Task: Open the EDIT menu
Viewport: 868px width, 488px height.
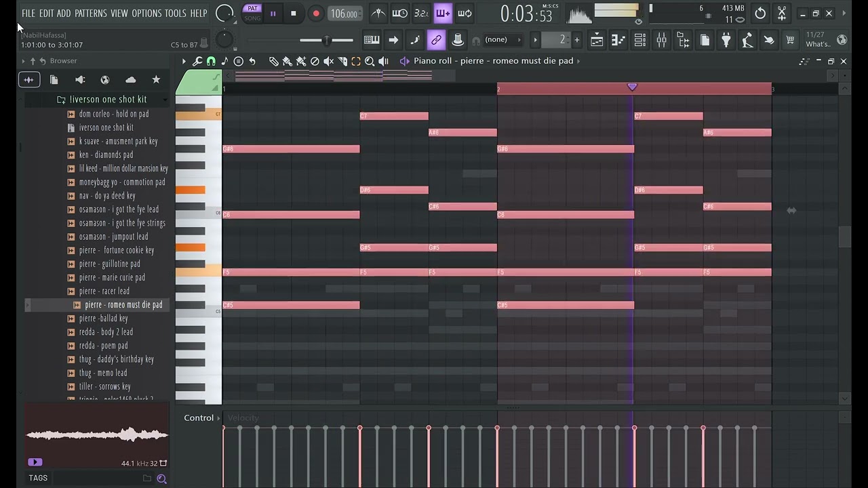Action: (x=46, y=13)
